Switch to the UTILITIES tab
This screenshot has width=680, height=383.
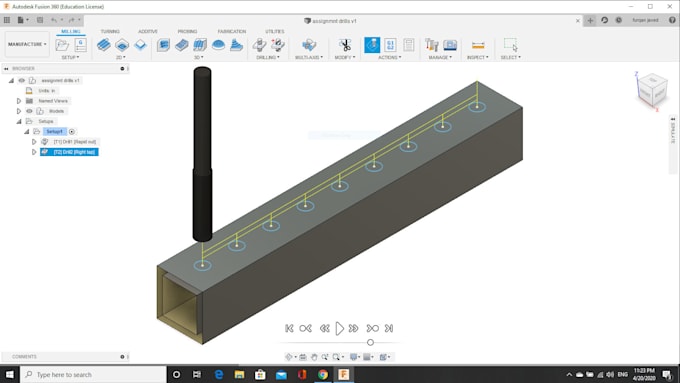(x=275, y=32)
